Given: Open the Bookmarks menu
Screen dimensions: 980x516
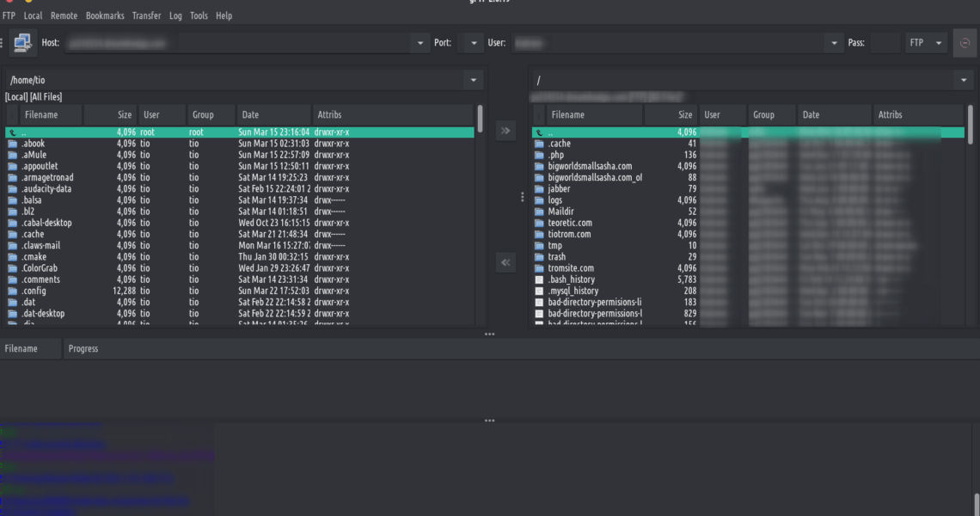Looking at the screenshot, I should 105,15.
